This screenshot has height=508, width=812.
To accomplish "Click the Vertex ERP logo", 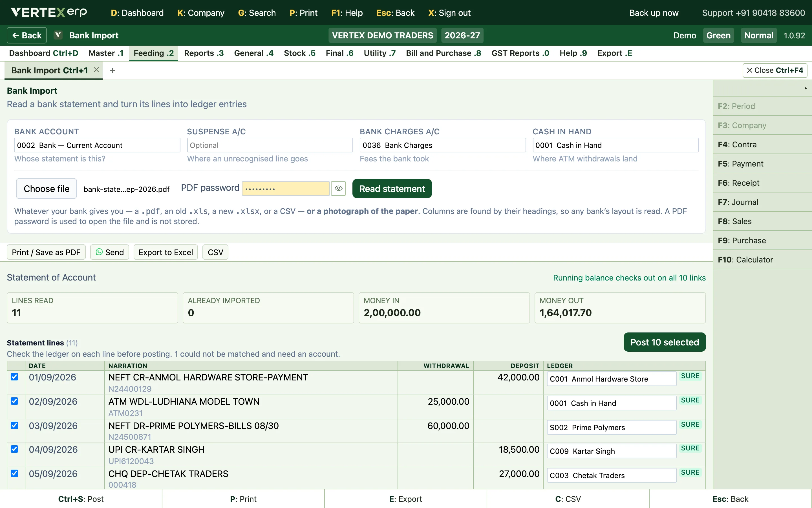I will coord(49,12).
